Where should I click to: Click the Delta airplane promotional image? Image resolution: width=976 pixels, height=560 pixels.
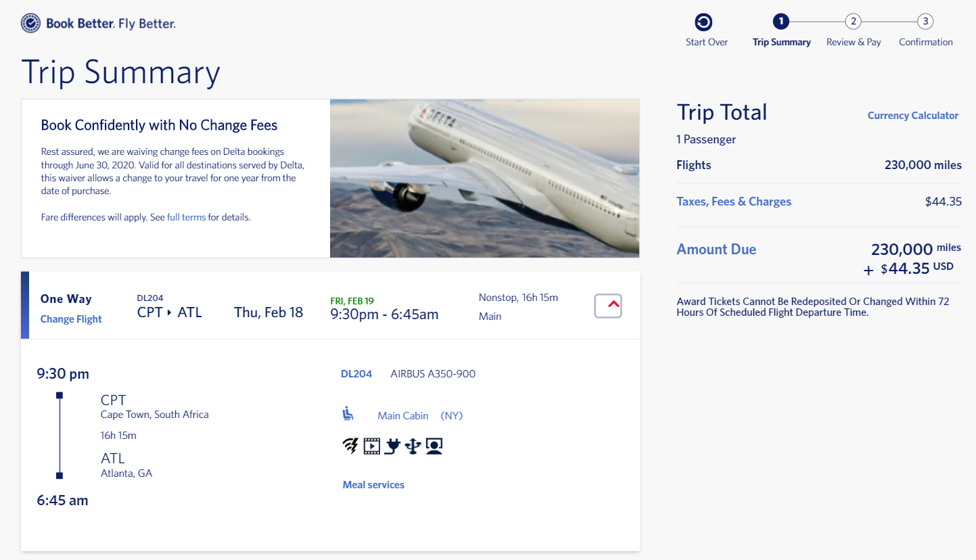[x=484, y=178]
